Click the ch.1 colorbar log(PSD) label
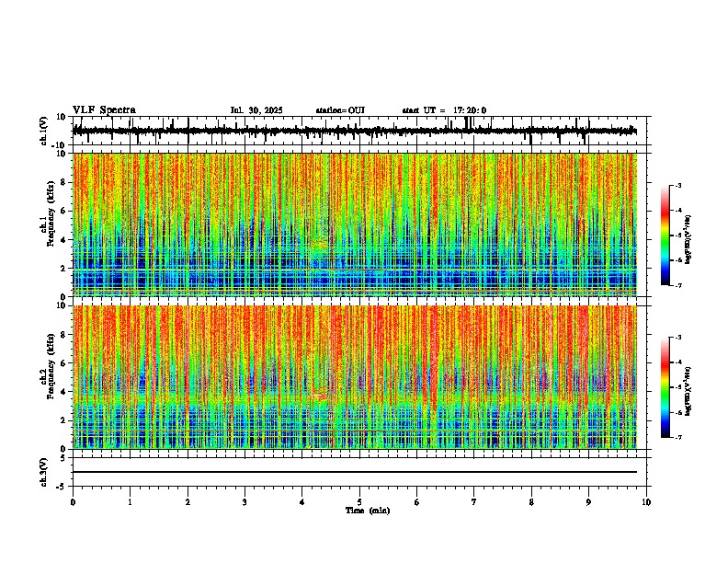This screenshot has height=563, width=728. click(688, 240)
